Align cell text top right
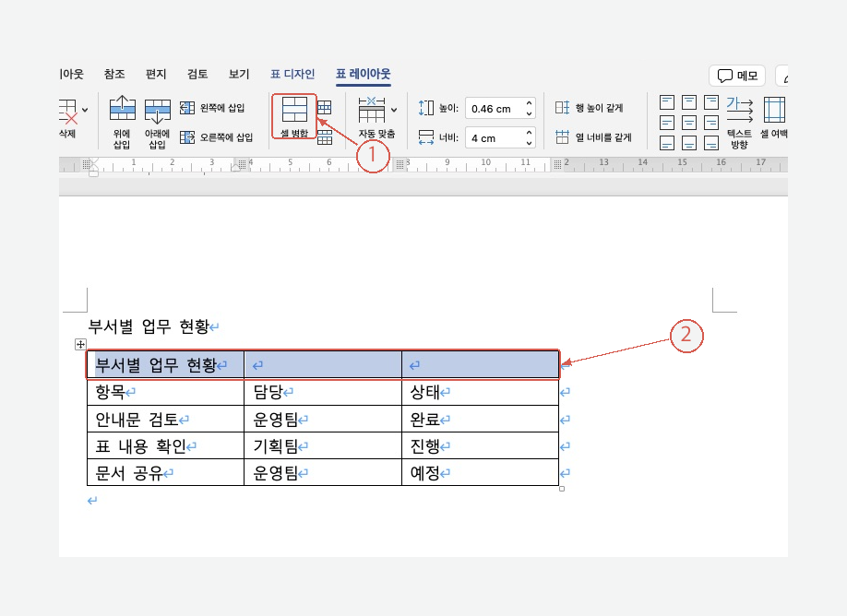 tap(711, 102)
